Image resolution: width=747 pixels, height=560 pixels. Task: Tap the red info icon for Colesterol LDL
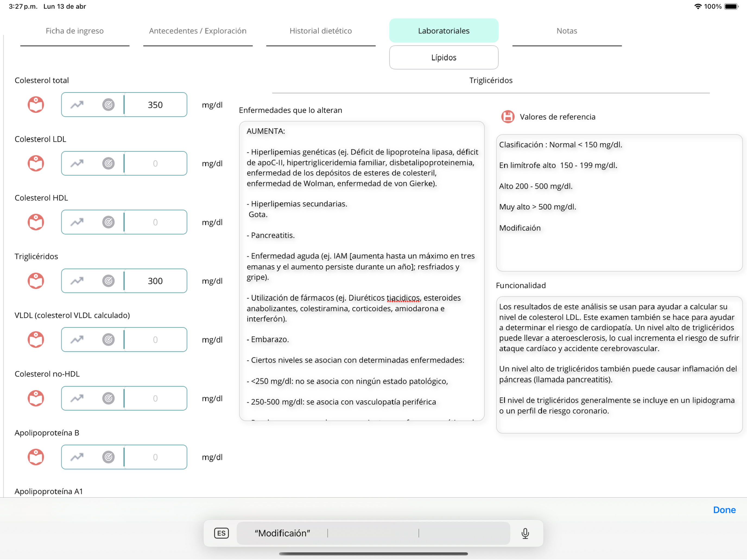tap(36, 163)
